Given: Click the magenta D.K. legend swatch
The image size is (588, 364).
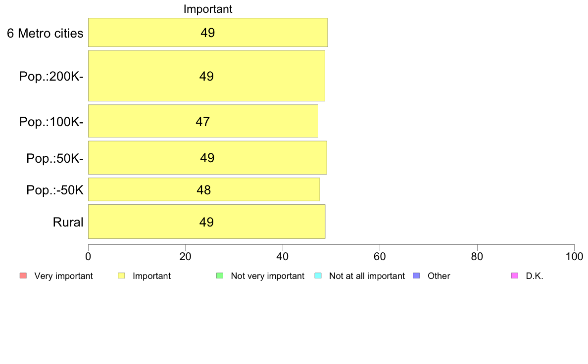Looking at the screenshot, I should (515, 275).
